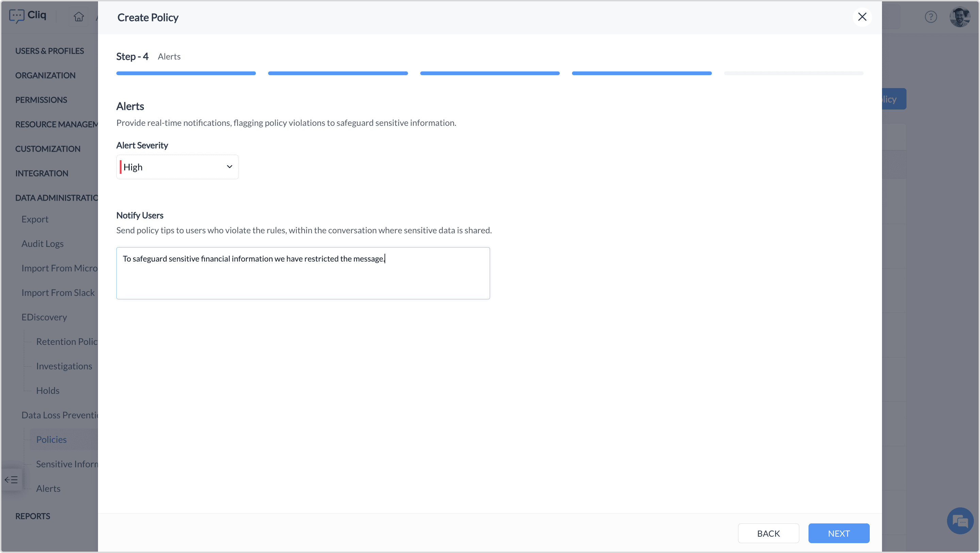Screen dimensions: 980x553
Task: Open Investigations under EDiscovery
Action: (x=64, y=366)
